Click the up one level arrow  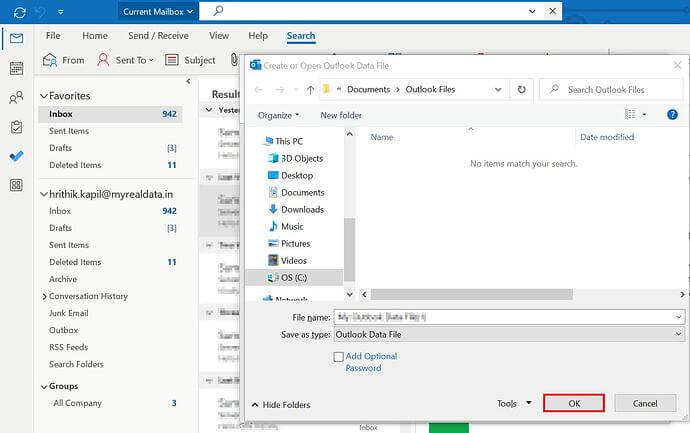310,90
